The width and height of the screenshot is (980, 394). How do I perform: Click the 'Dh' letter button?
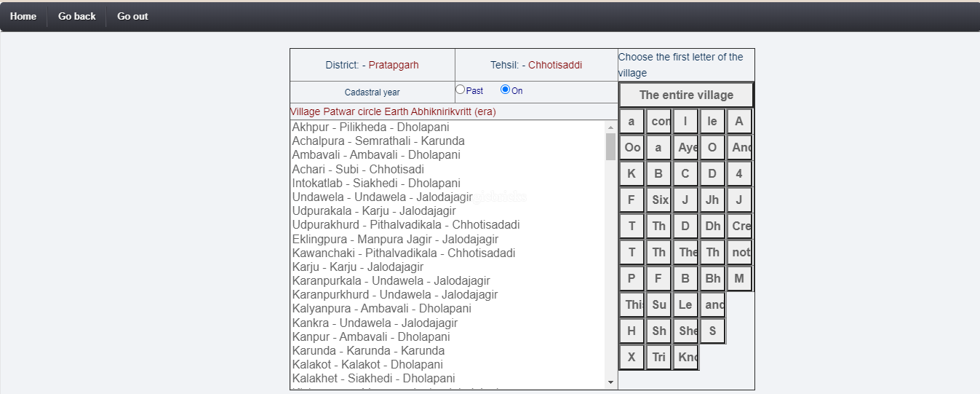click(712, 226)
